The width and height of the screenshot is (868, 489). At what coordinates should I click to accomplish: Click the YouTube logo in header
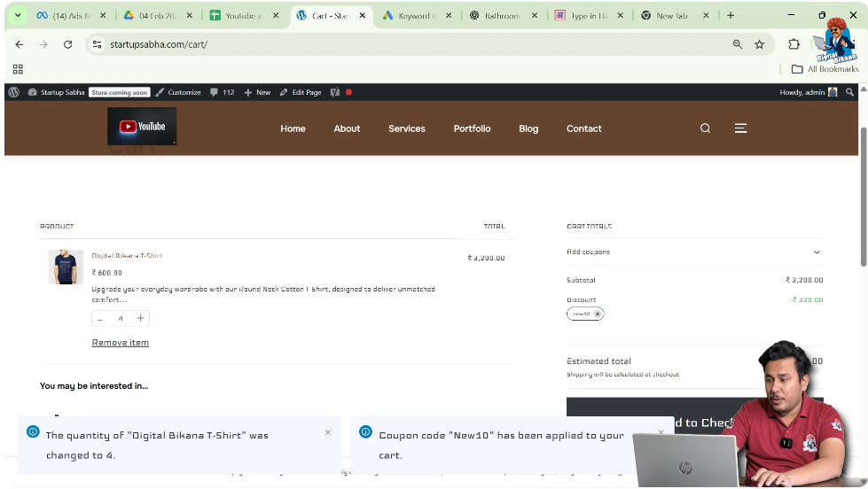coord(142,127)
